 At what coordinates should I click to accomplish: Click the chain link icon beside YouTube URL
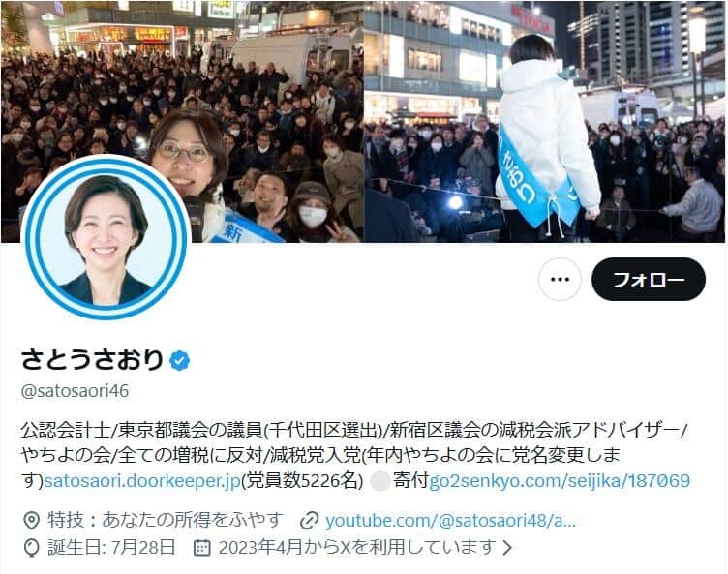point(309,521)
